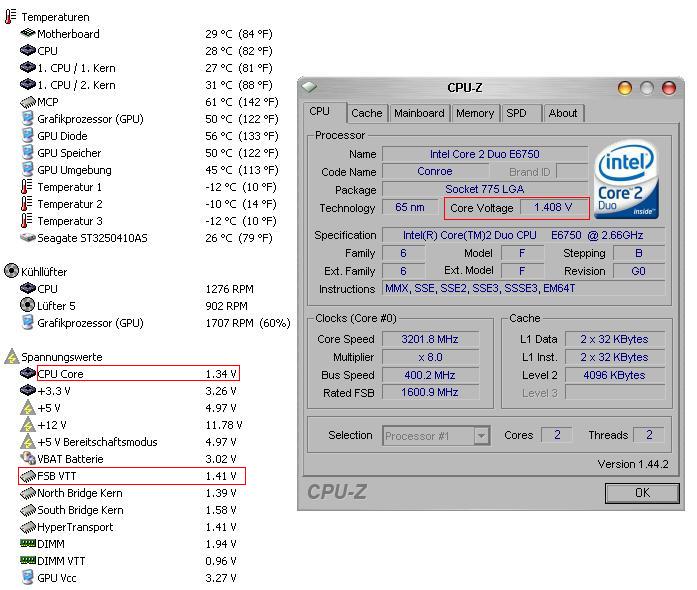Screen dimensions: 697x590
Task: Click the CPU fan 1276 RPM row
Action: pyautogui.click(x=137, y=289)
